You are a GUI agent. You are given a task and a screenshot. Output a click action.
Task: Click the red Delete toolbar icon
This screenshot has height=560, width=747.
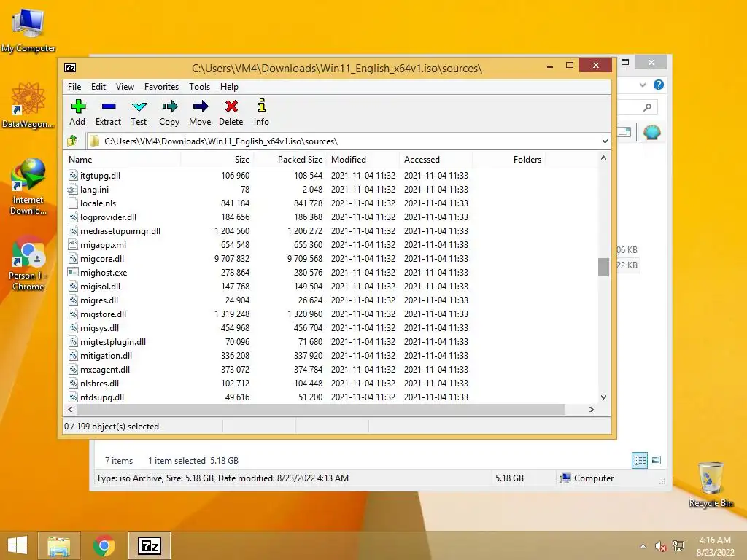point(231,106)
